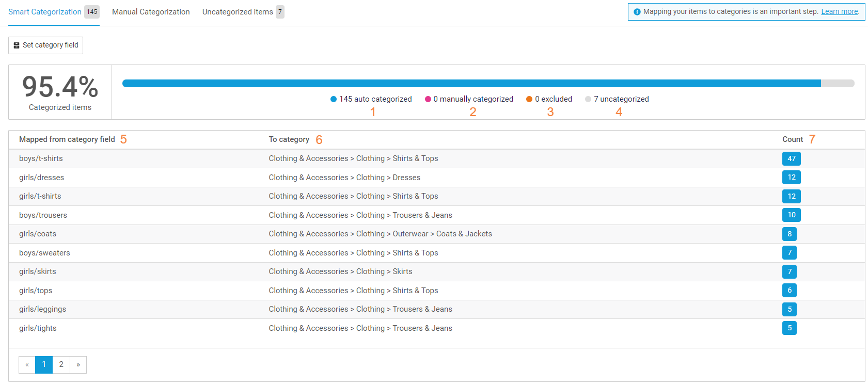Screen dimensions: 868x385
Task: Switch to the Manual Categorization tab
Action: point(151,12)
